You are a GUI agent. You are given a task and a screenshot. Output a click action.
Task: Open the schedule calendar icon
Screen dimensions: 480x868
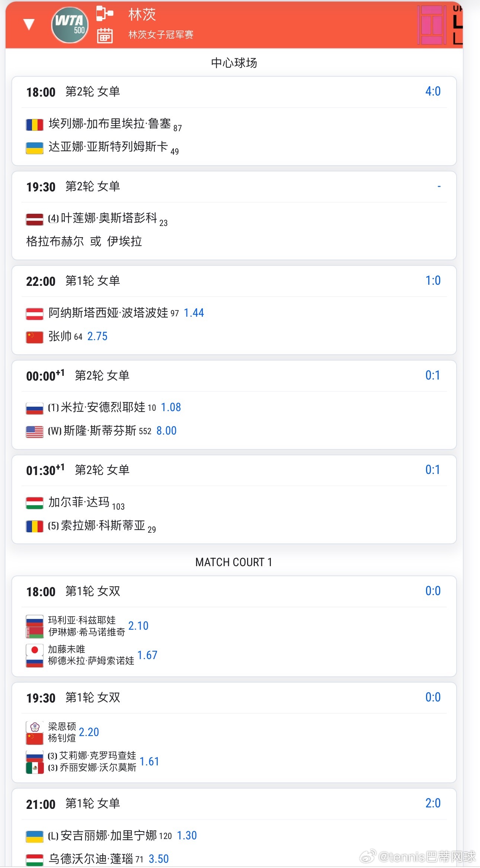pos(105,35)
